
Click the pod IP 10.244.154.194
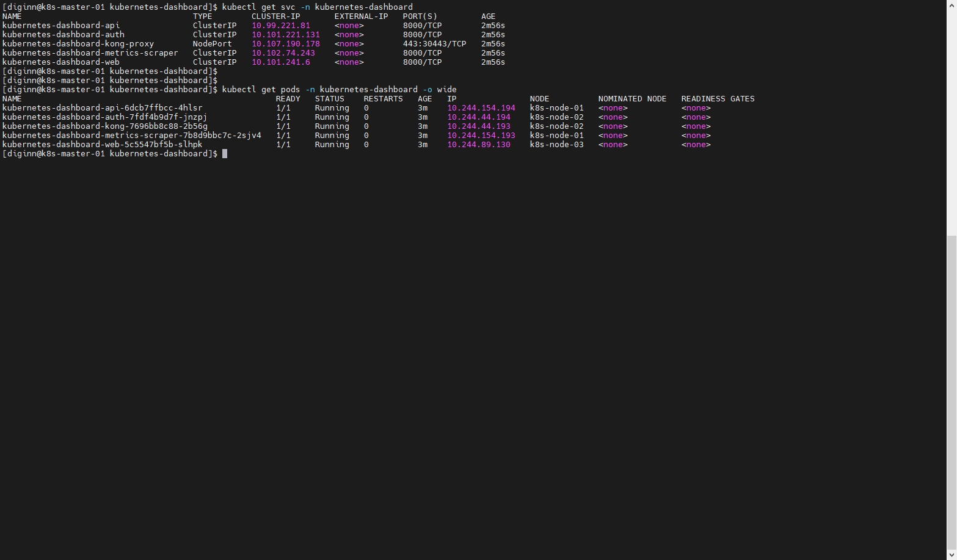481,108
